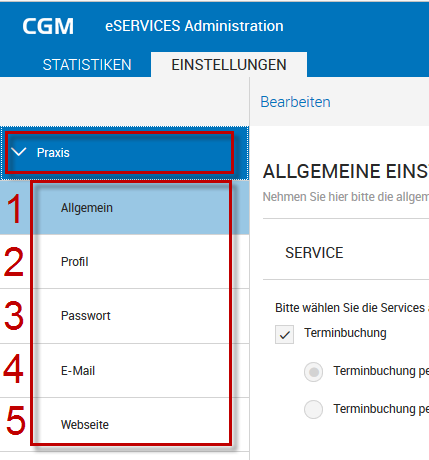Viewport: 429px width, 460px height.
Task: Select the first Terminbuchung radio option
Action: (x=313, y=372)
